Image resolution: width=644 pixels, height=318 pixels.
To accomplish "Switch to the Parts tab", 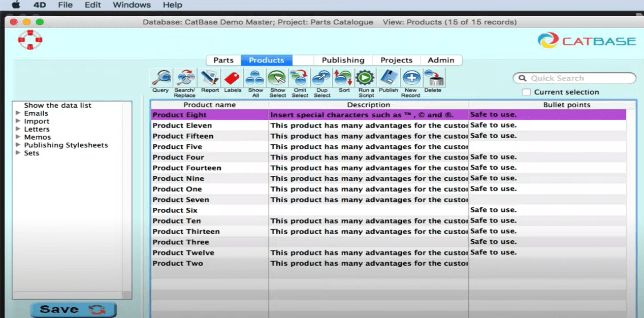I will (x=223, y=60).
